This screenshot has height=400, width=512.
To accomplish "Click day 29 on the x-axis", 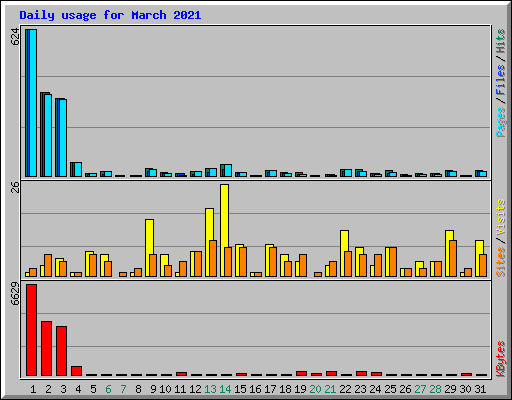I will tap(450, 389).
